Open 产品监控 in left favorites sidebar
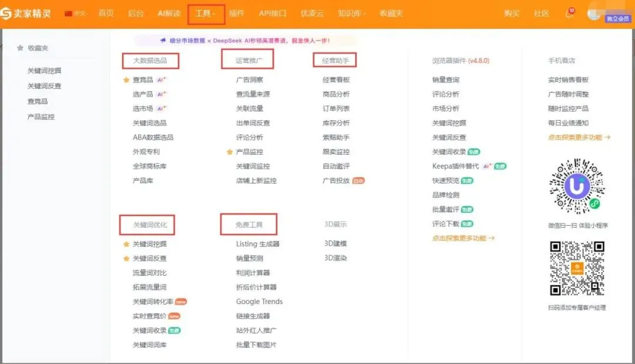This screenshot has height=364, width=635. point(41,116)
